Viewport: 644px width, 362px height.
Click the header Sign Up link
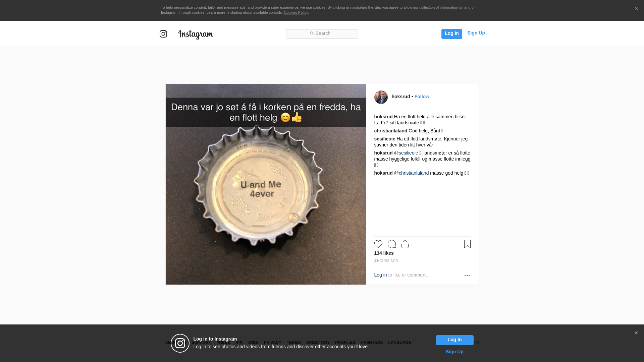point(476,33)
